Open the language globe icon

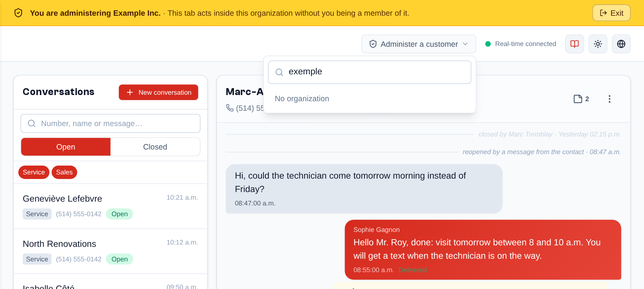point(621,44)
